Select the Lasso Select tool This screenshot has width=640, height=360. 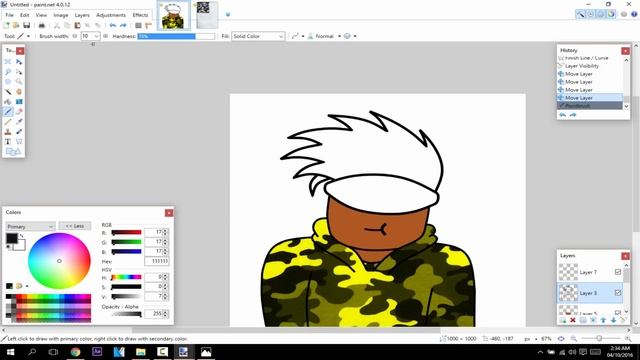click(8, 72)
